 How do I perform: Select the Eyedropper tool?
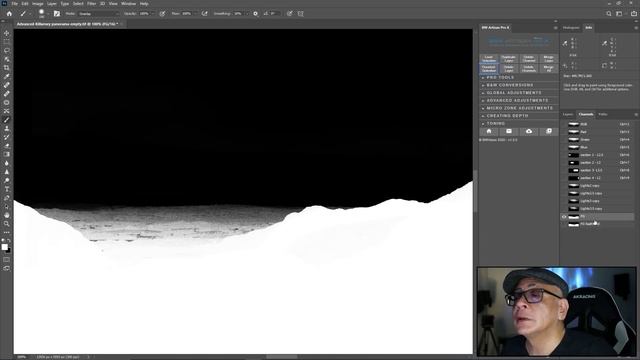tap(7, 76)
